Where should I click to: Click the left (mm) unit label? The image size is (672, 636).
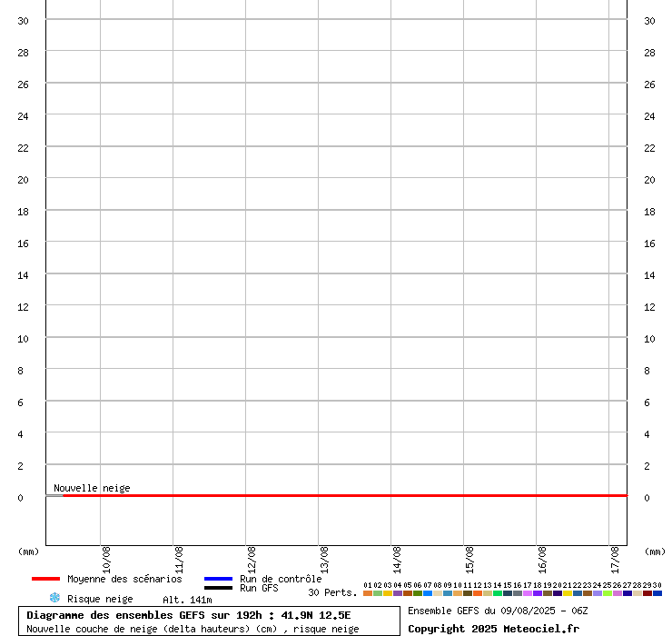(x=28, y=552)
